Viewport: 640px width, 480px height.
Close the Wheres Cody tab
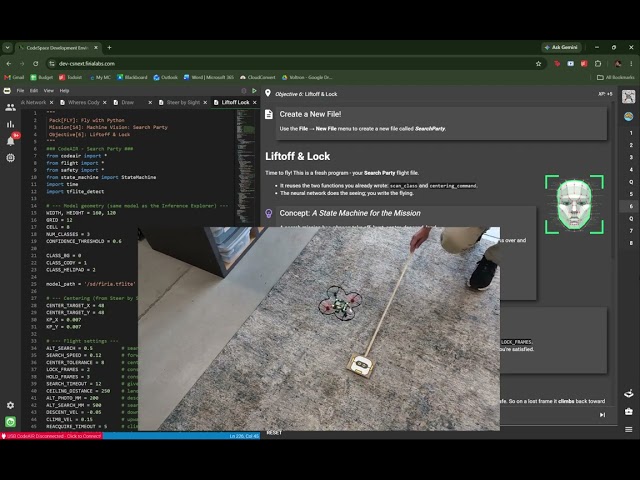104,102
